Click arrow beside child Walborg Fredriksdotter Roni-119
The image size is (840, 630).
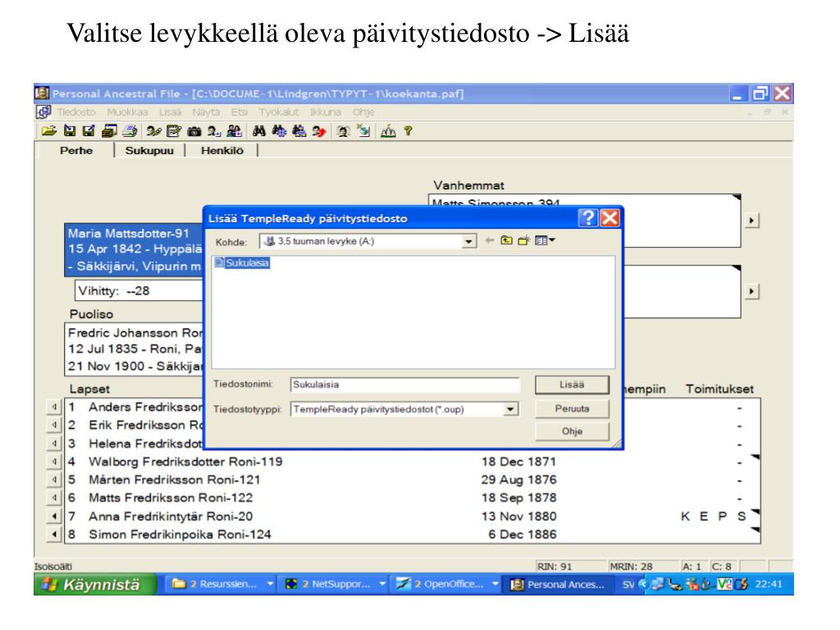point(54,462)
